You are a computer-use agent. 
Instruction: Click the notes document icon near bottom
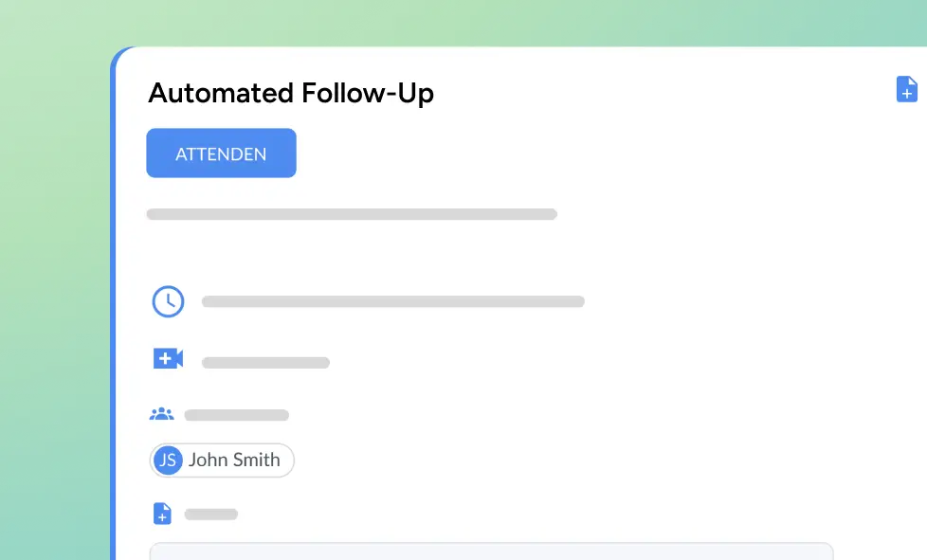(x=162, y=514)
